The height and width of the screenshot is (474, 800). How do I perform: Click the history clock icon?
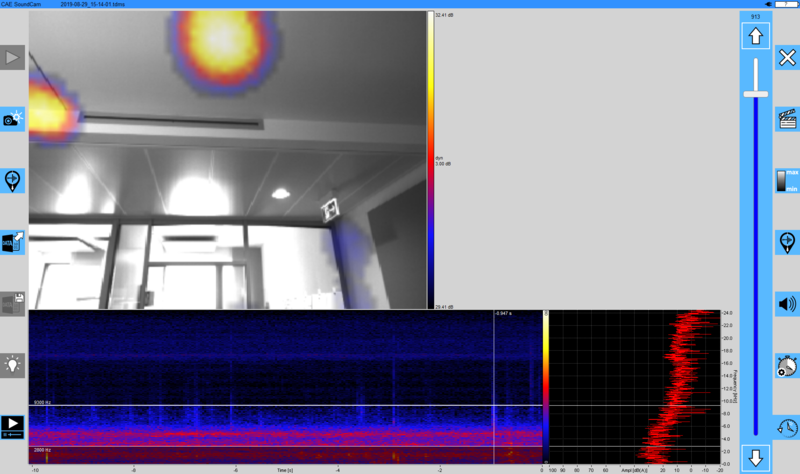coord(787,427)
